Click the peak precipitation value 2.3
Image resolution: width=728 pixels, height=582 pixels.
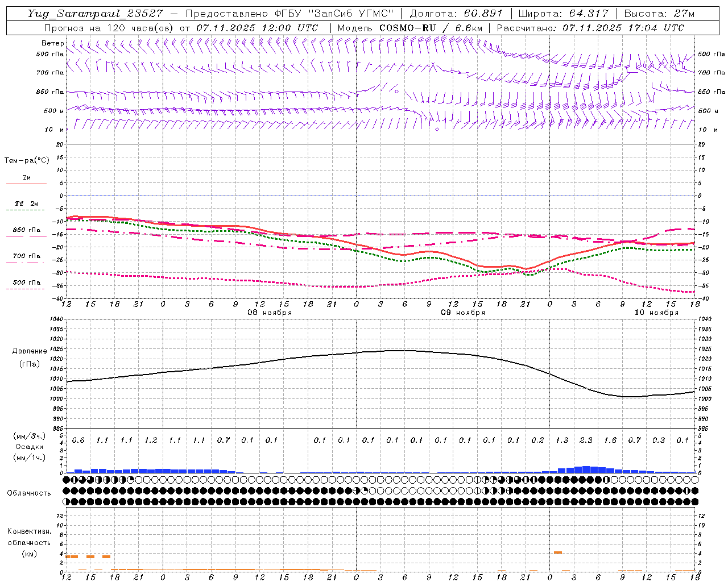pyautogui.click(x=586, y=440)
